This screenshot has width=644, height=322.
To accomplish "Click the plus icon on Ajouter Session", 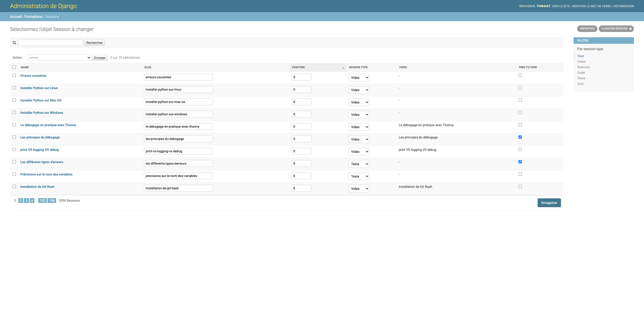I will 630,29.
